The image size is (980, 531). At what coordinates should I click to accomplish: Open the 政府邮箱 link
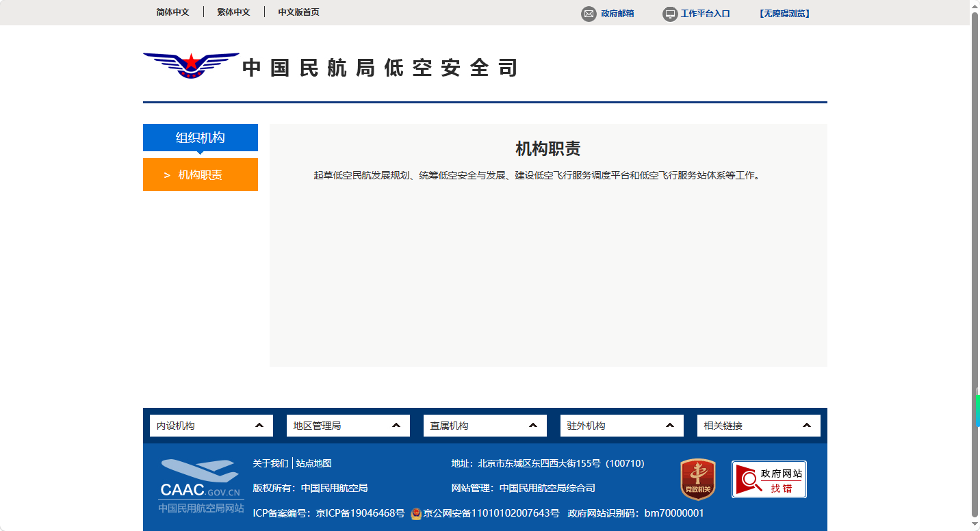[617, 14]
